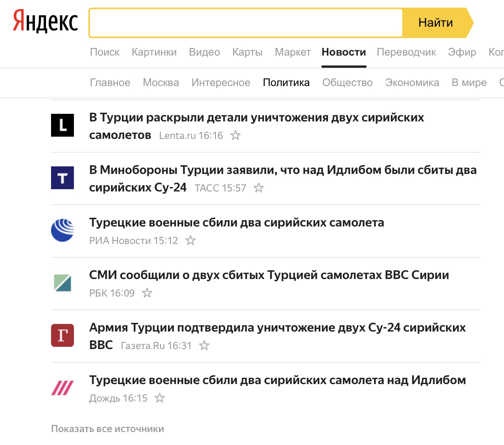Open the В мире news category
This screenshot has height=445, width=504.
point(469,83)
